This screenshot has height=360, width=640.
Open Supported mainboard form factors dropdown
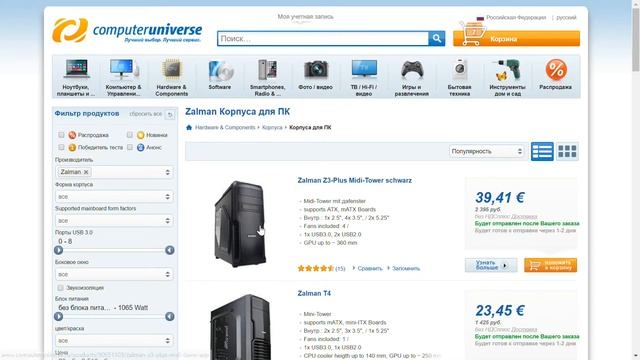point(114,221)
